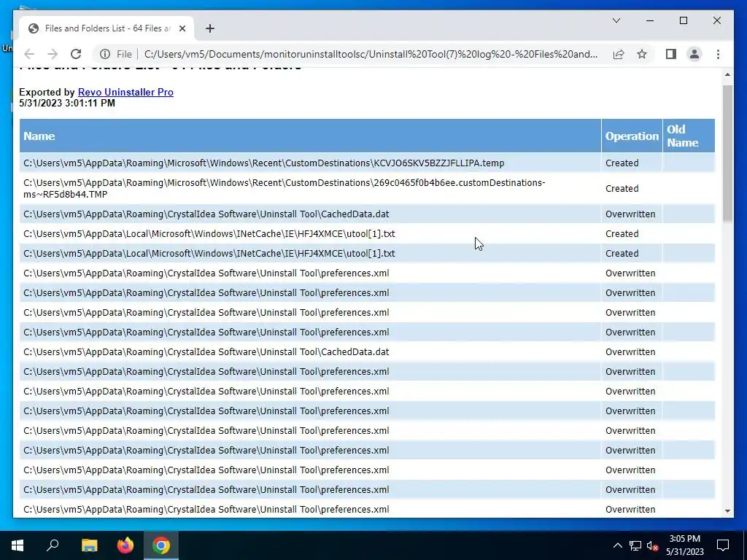Open taskbar Search
The width and height of the screenshot is (747, 560).
tap(53, 545)
